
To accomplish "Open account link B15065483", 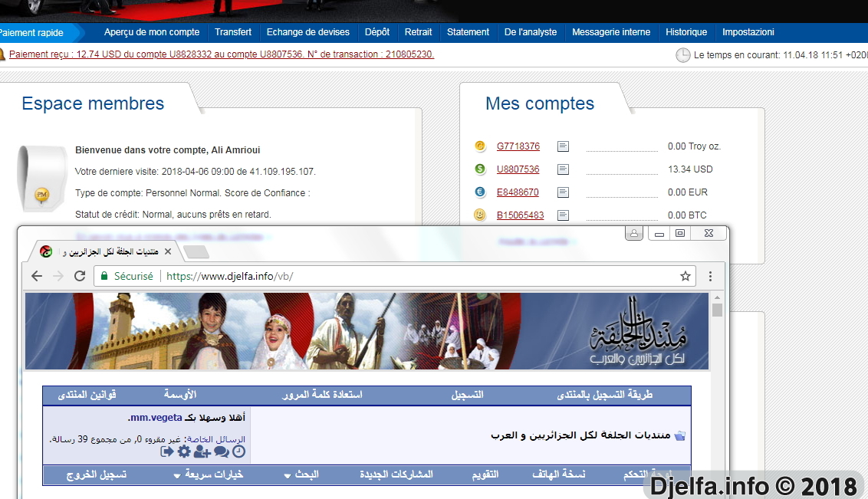I will (x=521, y=215).
